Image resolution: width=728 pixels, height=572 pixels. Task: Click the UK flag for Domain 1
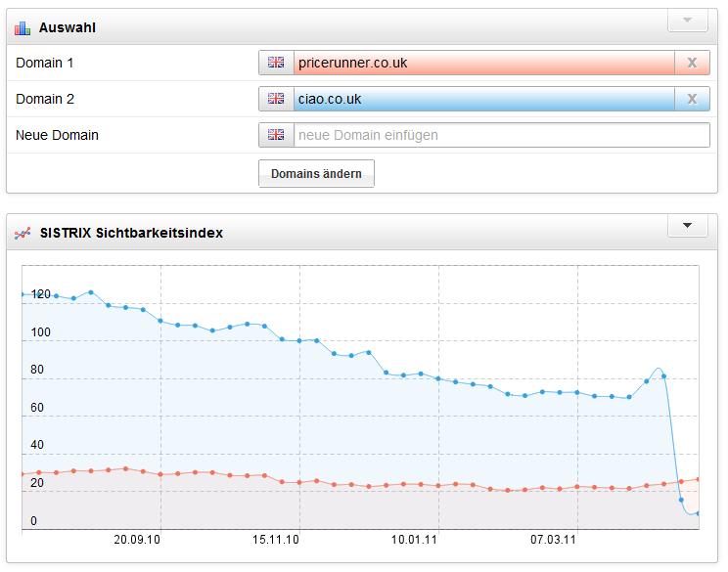tap(276, 63)
